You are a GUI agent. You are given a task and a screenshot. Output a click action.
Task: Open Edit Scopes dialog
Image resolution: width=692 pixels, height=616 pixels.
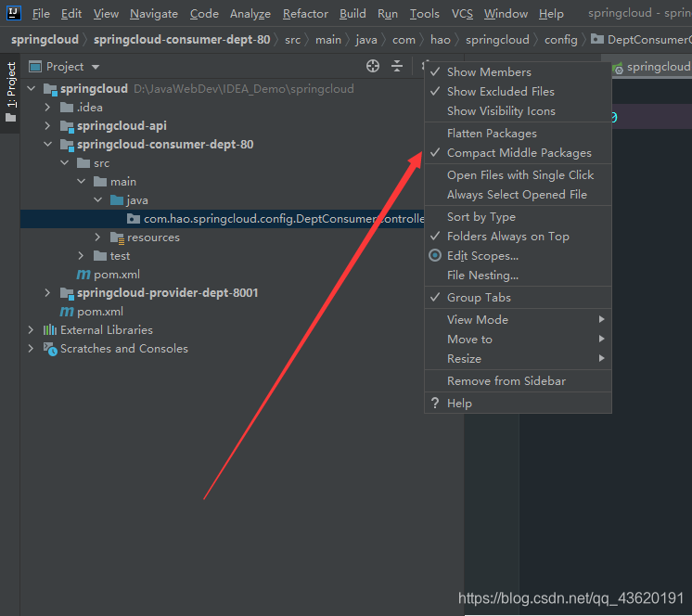click(518, 256)
